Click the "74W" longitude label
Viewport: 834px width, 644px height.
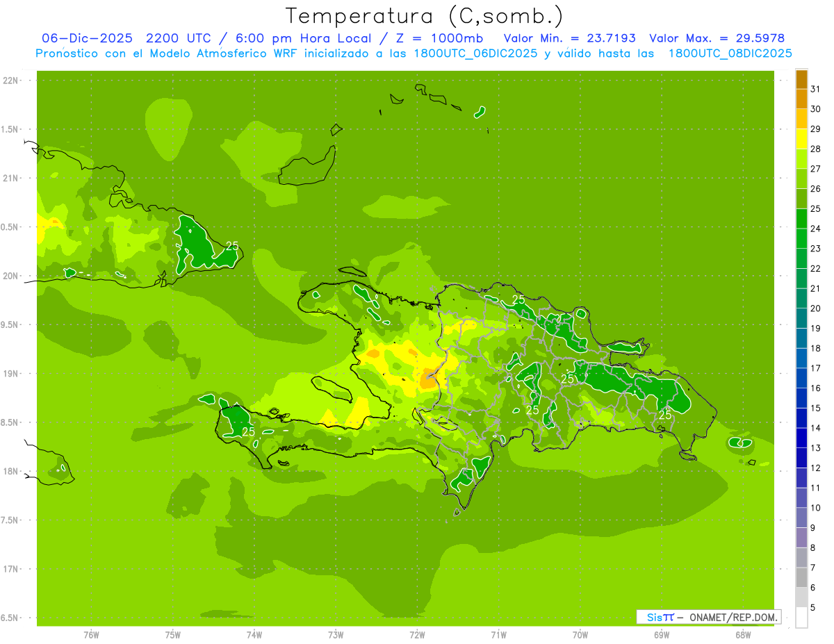pos(254,634)
